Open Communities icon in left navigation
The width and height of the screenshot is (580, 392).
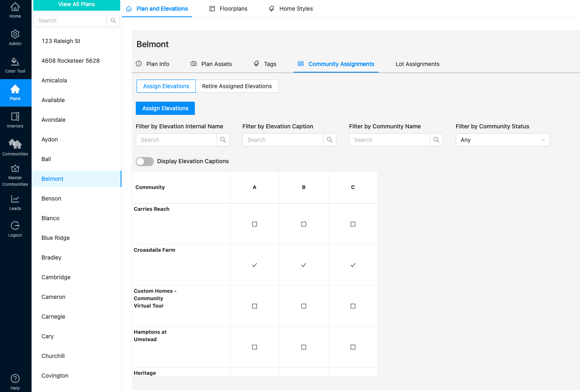click(x=15, y=144)
